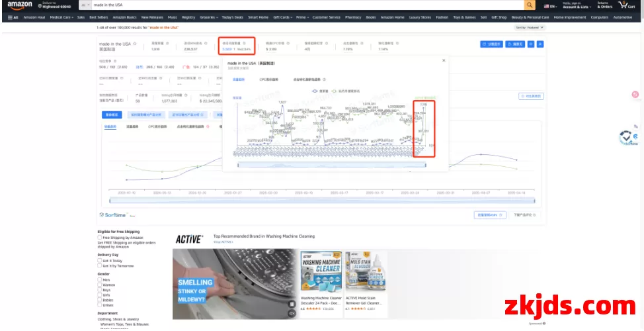Click the Deliver to location pin
This screenshot has height=331, width=644.
tap(40, 7)
